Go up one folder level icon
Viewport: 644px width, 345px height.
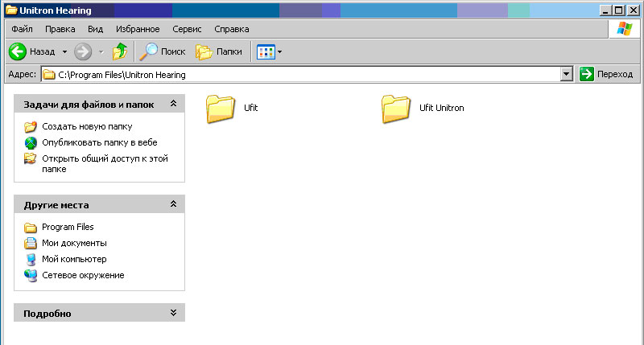[x=120, y=51]
